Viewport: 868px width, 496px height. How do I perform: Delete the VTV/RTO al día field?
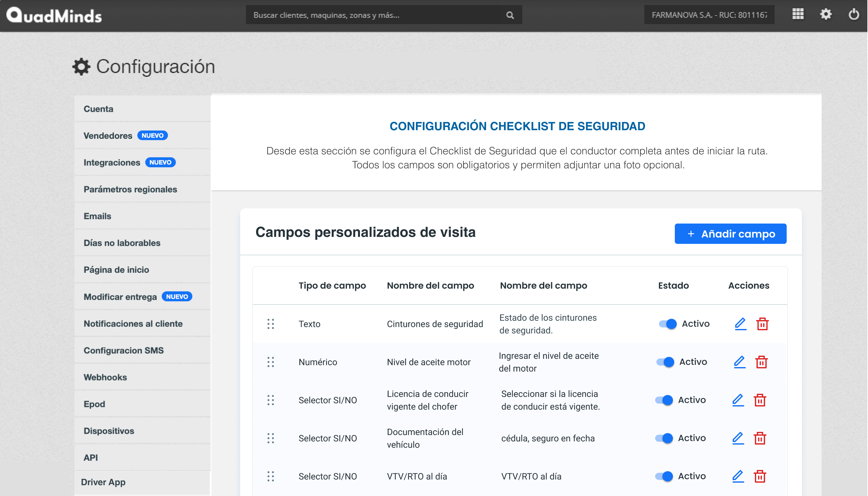click(760, 476)
